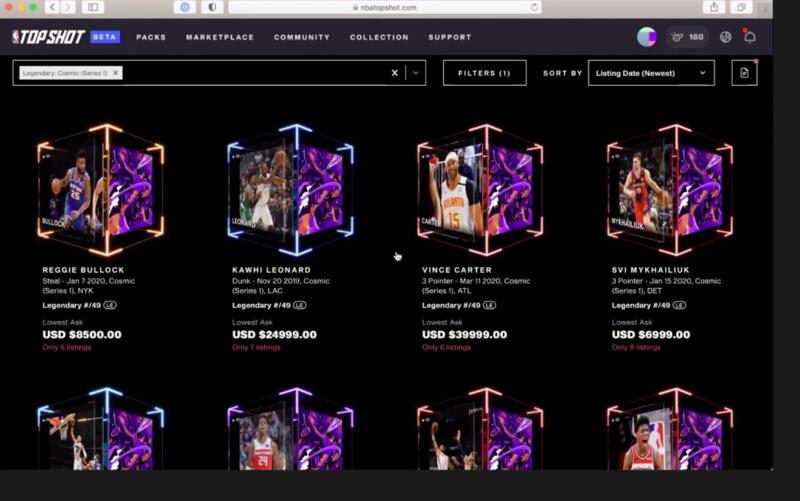Click the Safari share button
The height and width of the screenshot is (501, 800).
click(x=714, y=7)
